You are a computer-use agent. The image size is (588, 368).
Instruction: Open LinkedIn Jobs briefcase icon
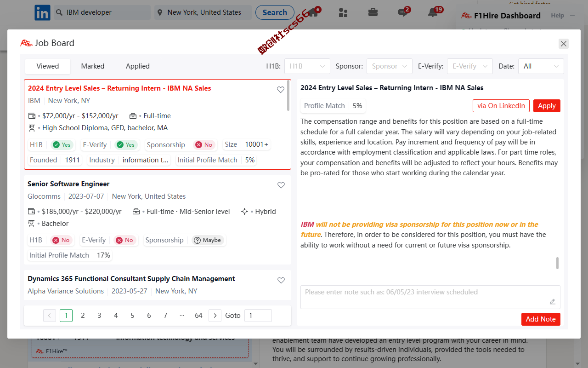point(373,12)
